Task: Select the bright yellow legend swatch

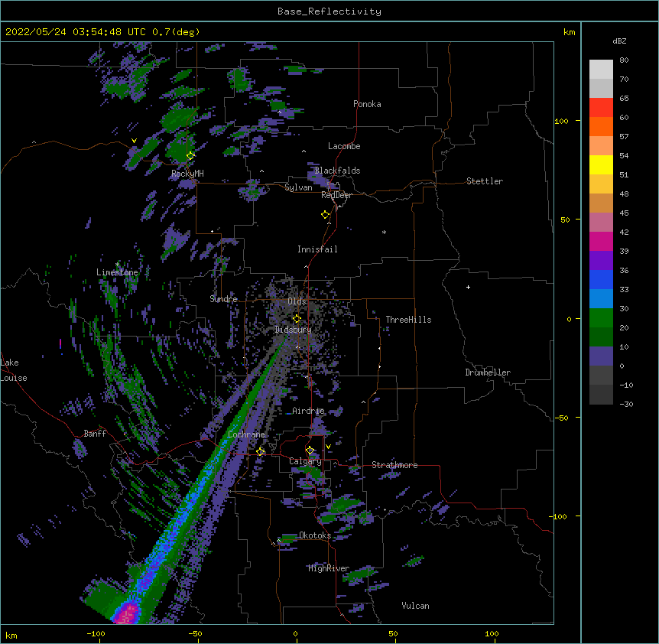Action: tap(601, 164)
